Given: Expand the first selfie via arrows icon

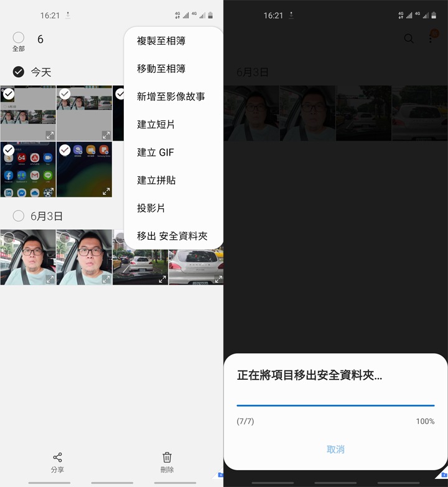Looking at the screenshot, I should point(50,279).
